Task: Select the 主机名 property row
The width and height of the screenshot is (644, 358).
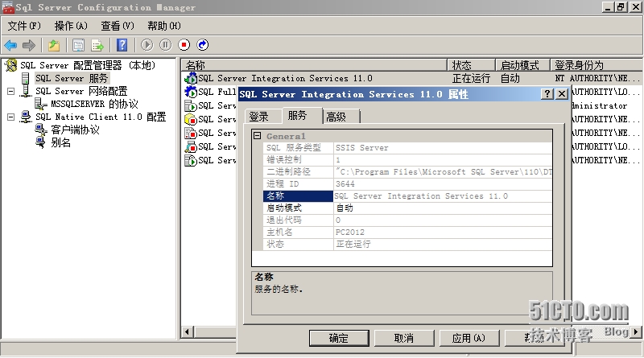Action: click(x=407, y=232)
